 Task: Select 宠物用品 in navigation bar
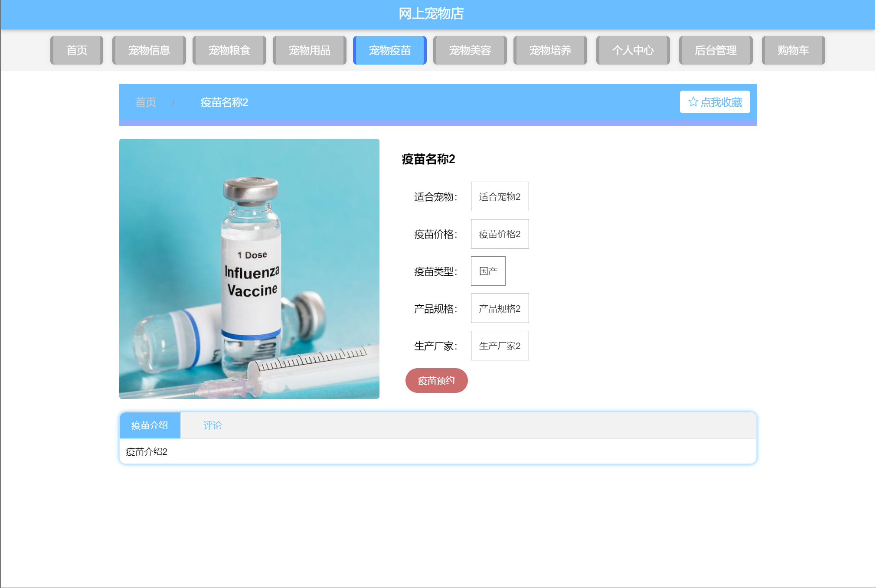pos(309,50)
